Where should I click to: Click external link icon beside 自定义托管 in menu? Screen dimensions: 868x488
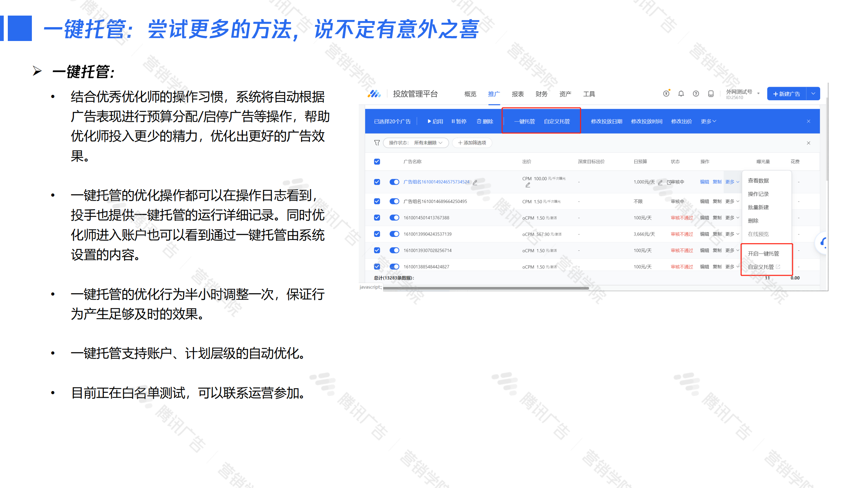click(778, 267)
